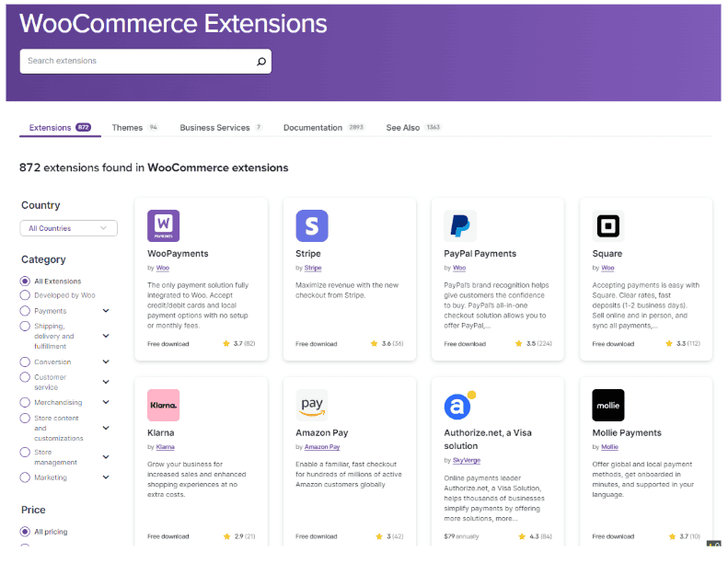Switch to the Themes tab
This screenshot has width=728, height=586.
tap(135, 128)
